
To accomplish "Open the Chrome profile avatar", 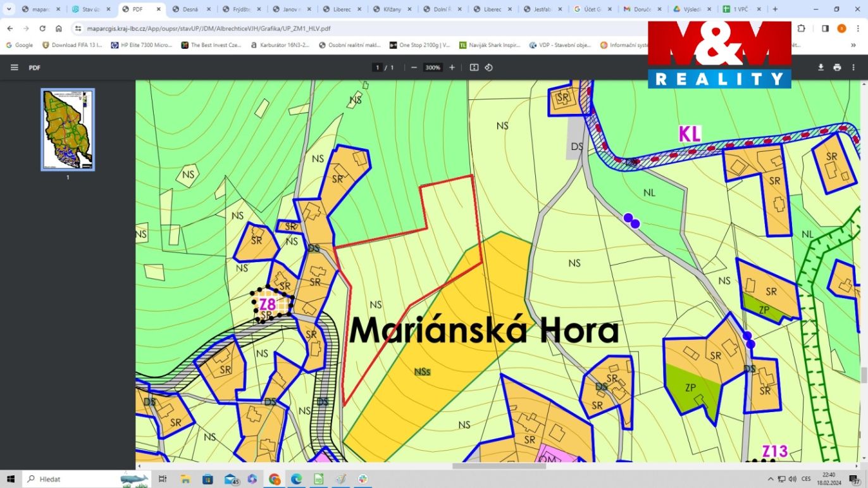I will coord(841,28).
